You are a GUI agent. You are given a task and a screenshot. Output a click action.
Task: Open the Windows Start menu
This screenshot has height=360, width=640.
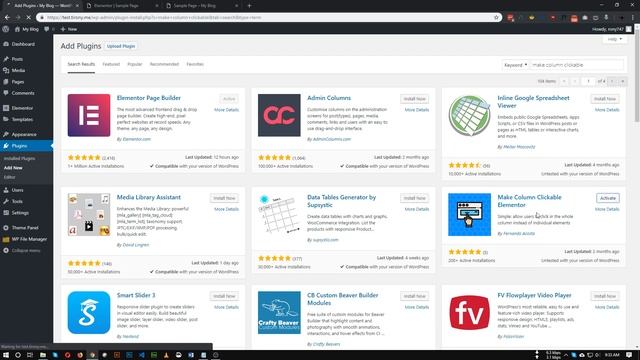tap(6, 355)
